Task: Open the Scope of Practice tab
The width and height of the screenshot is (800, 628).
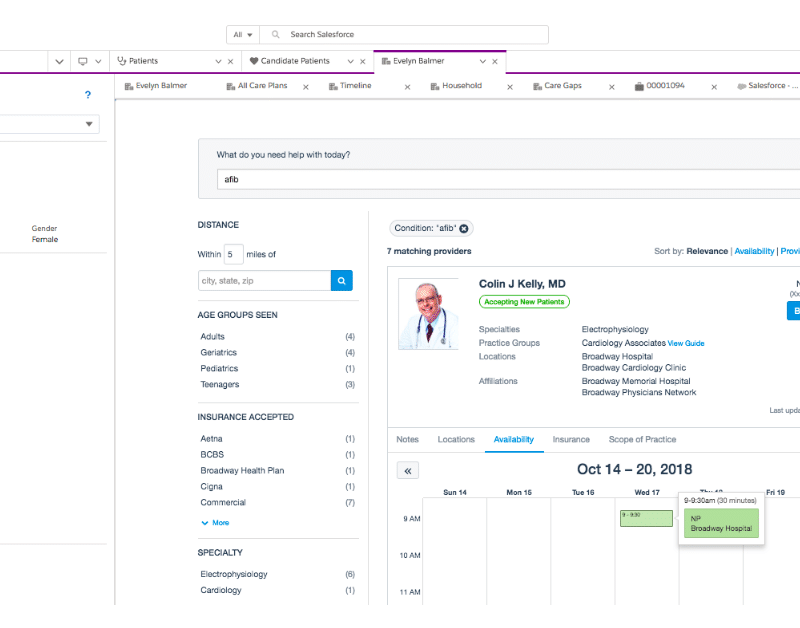Action: point(642,439)
